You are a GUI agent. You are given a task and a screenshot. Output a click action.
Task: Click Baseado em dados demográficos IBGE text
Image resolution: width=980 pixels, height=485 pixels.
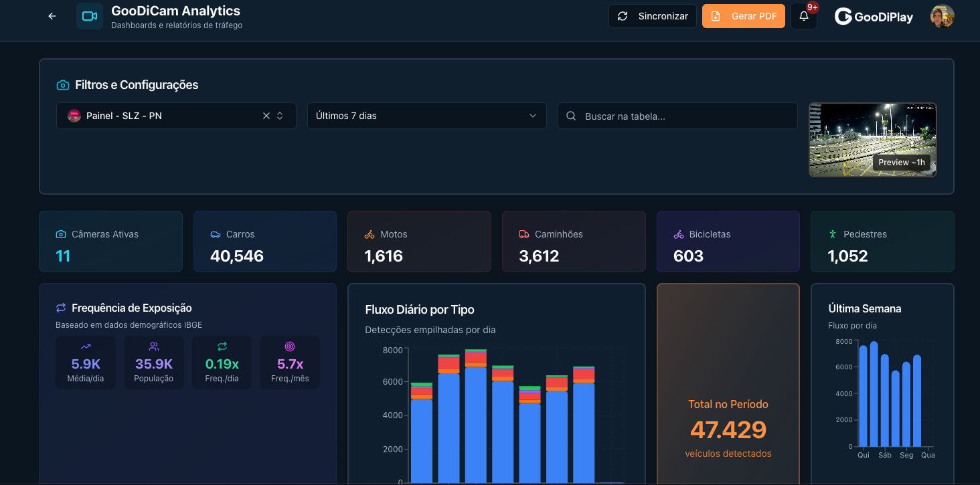pyautogui.click(x=129, y=325)
